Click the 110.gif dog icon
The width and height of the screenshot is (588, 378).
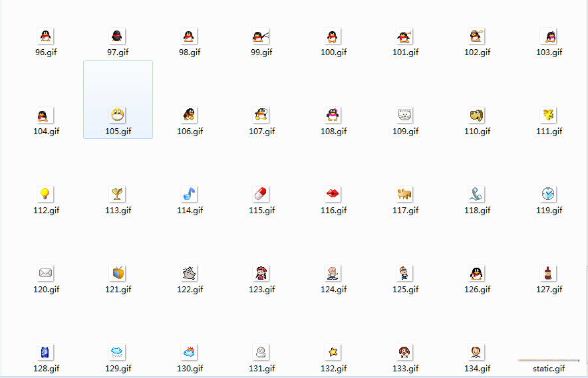476,115
